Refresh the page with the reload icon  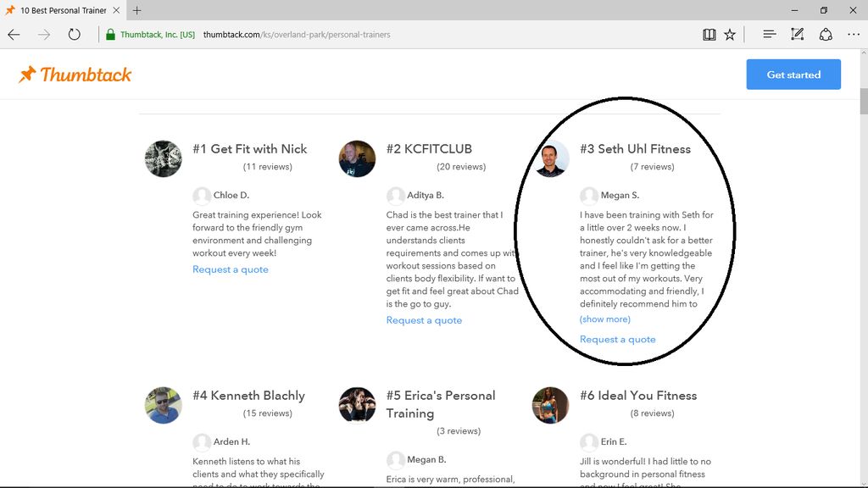[x=74, y=35]
